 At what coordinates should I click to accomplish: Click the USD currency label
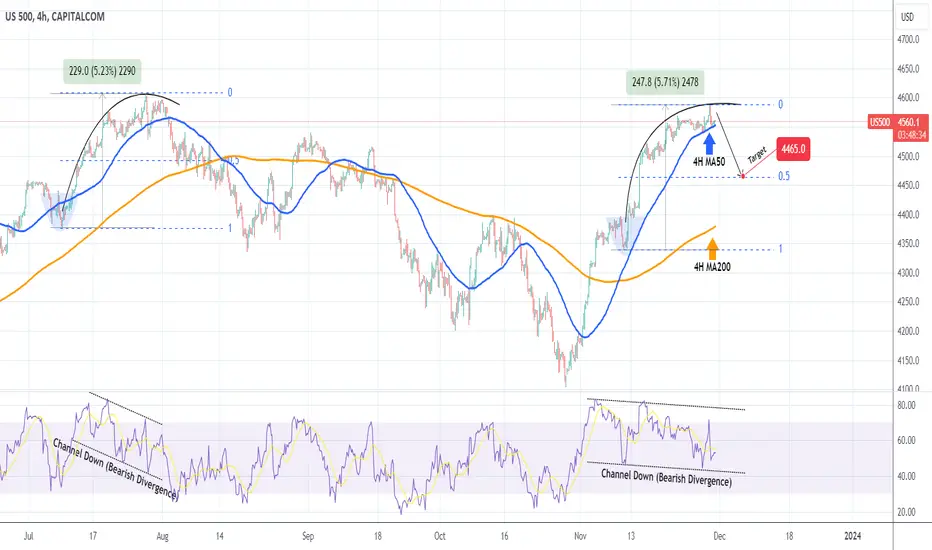tap(907, 17)
